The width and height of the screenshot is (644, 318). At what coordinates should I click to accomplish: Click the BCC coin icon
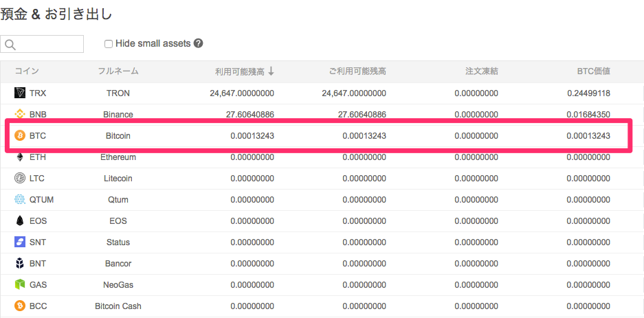click(20, 306)
